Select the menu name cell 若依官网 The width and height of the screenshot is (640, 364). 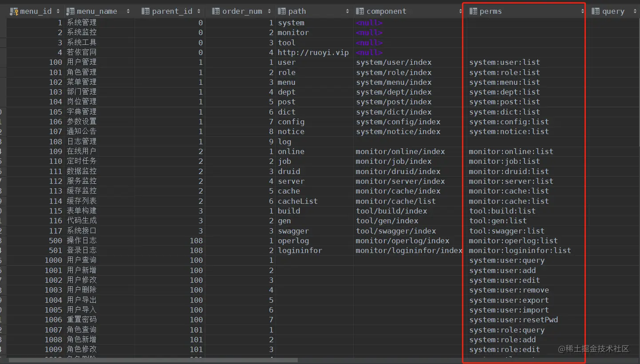(x=82, y=52)
